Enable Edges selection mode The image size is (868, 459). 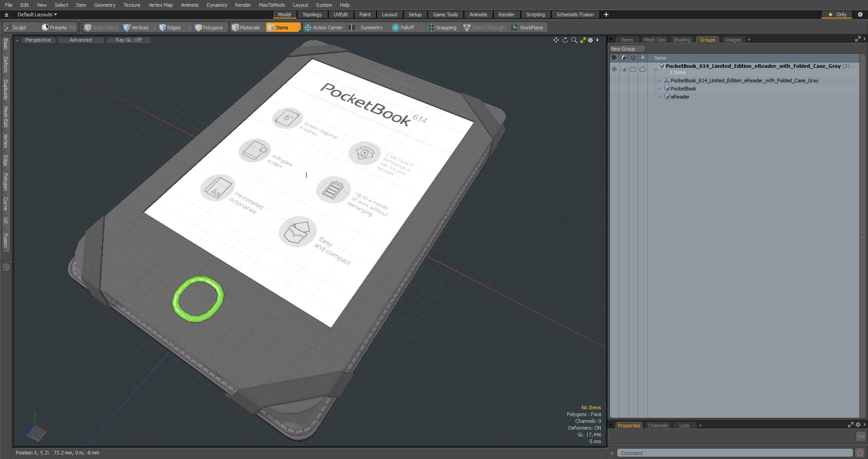tap(170, 28)
